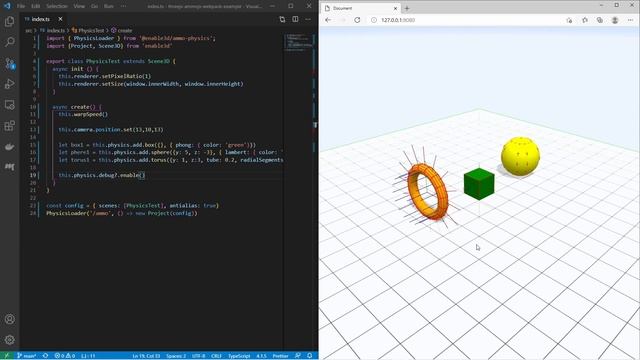Open the Run menu
This screenshot has height=360, width=640.
[x=109, y=6]
